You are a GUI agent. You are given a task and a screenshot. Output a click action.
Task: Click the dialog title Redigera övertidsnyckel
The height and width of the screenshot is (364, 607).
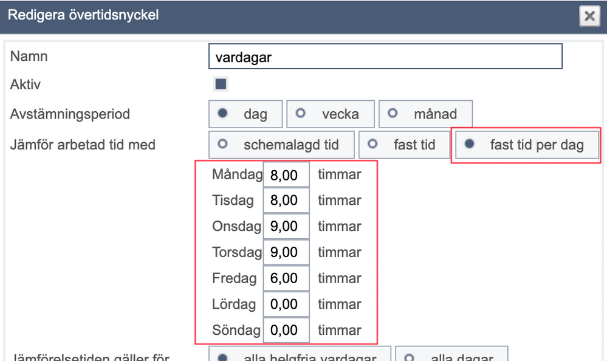pyautogui.click(x=83, y=15)
